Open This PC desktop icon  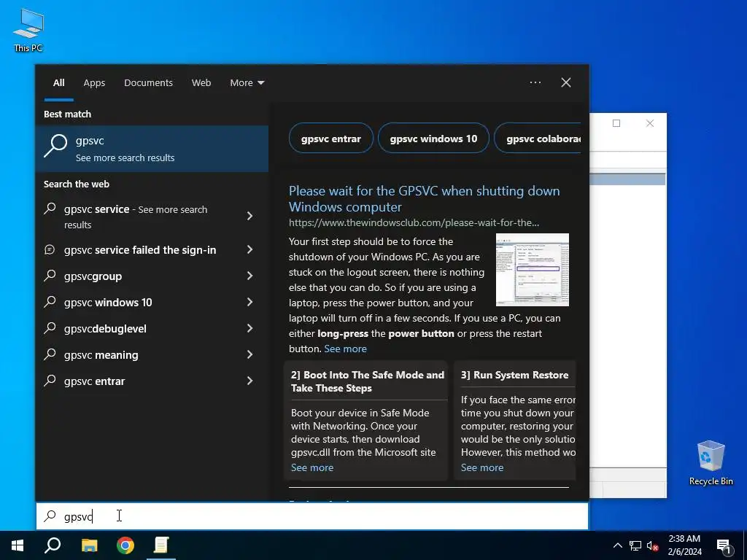28,31
